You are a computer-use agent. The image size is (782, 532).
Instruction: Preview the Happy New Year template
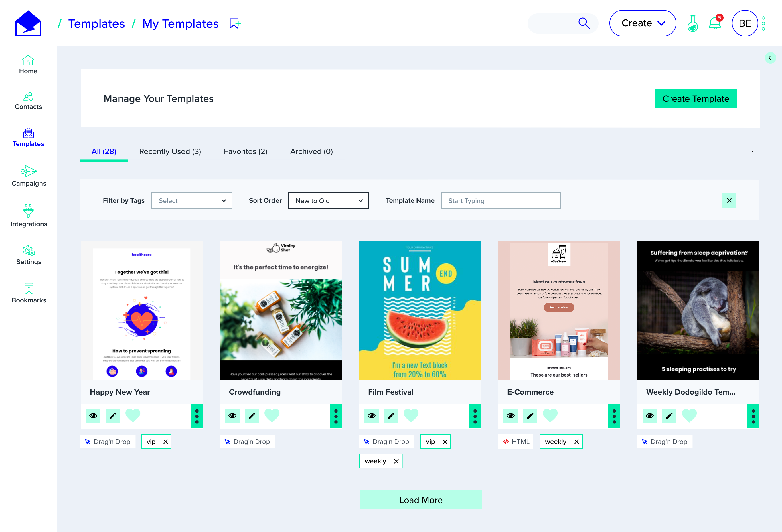93,415
